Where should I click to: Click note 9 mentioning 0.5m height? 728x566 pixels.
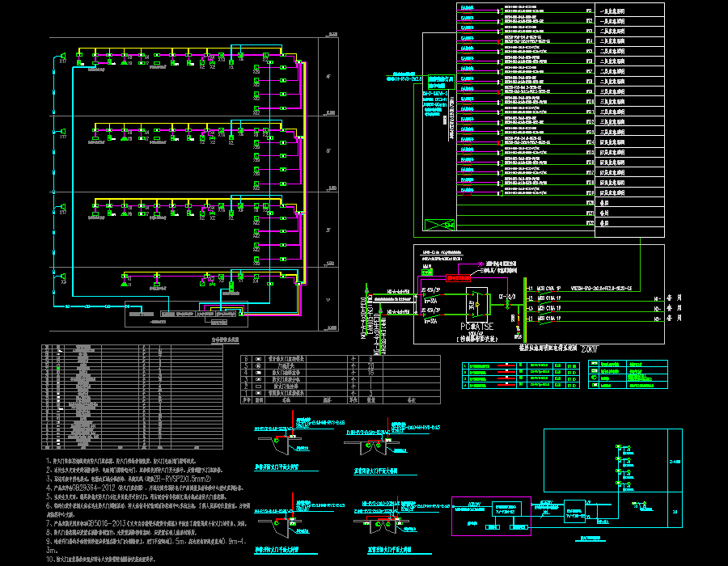[147, 545]
